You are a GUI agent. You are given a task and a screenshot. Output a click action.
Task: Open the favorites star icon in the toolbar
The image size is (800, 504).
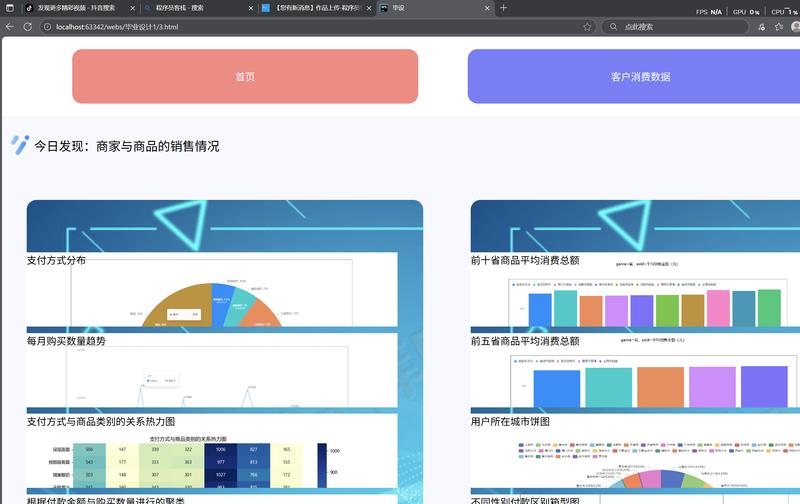click(779, 27)
